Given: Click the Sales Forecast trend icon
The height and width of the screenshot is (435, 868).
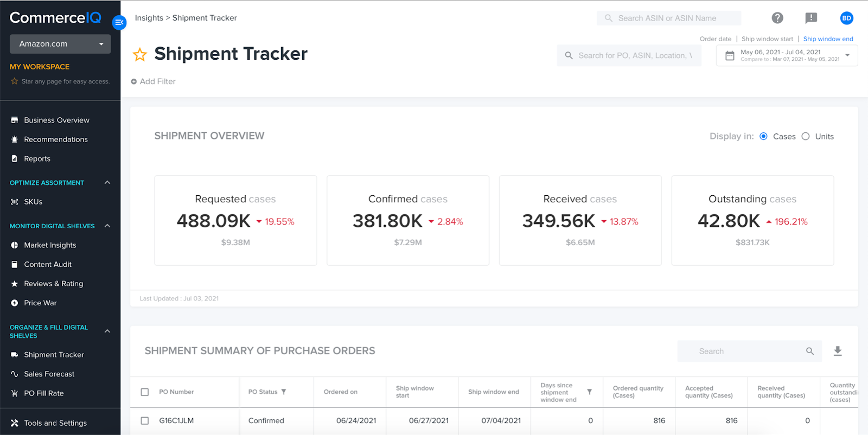Looking at the screenshot, I should 15,374.
